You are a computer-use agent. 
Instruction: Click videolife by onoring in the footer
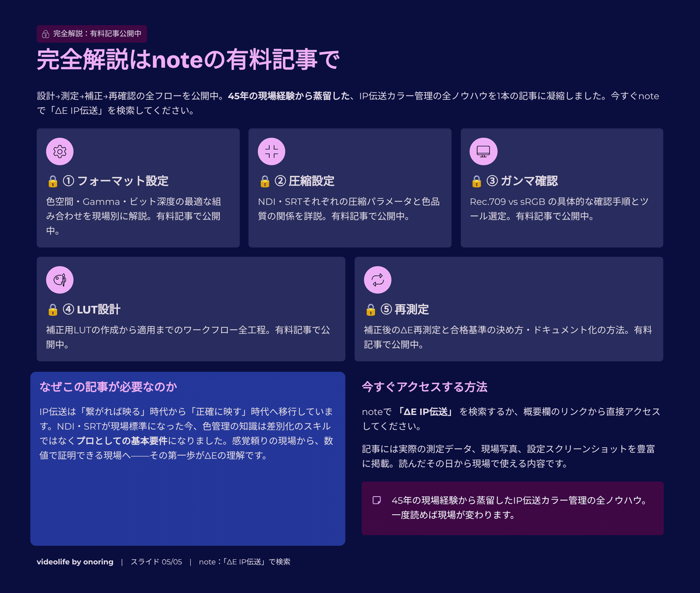[x=75, y=561]
